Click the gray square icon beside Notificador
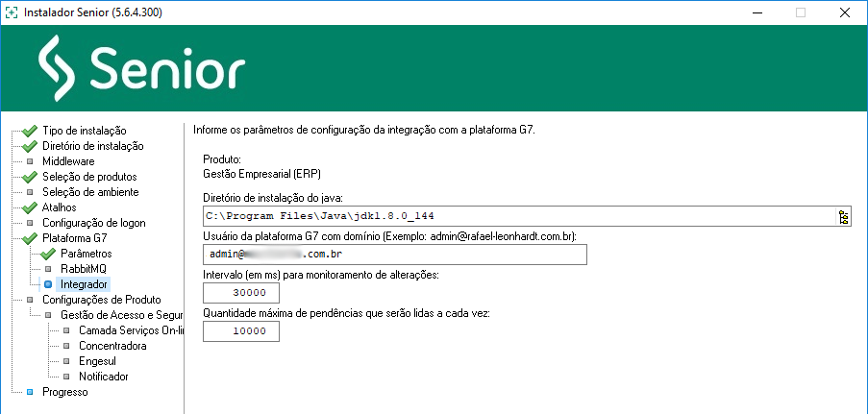This screenshot has width=868, height=414. (x=66, y=377)
